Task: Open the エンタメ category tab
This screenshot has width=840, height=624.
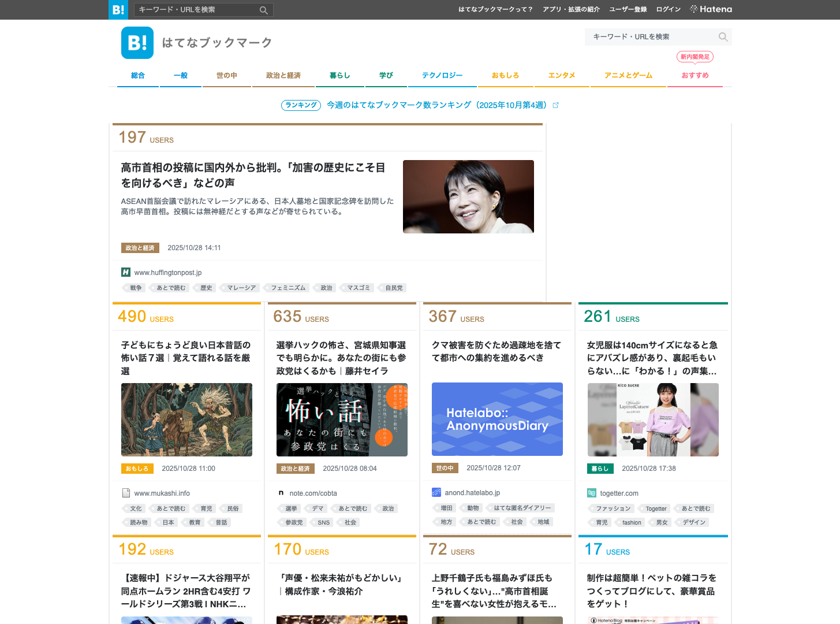Action: (561, 75)
